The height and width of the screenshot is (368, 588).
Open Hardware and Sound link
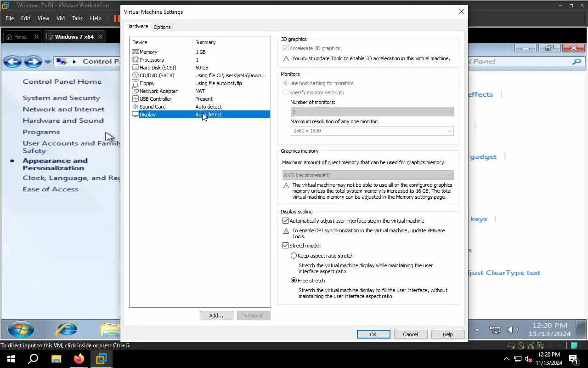pyautogui.click(x=63, y=121)
